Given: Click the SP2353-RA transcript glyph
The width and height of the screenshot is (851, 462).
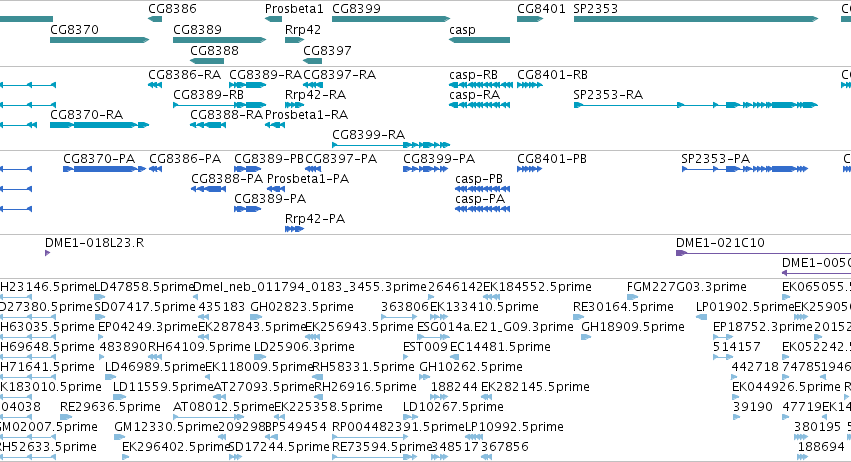Looking at the screenshot, I should click(696, 105).
